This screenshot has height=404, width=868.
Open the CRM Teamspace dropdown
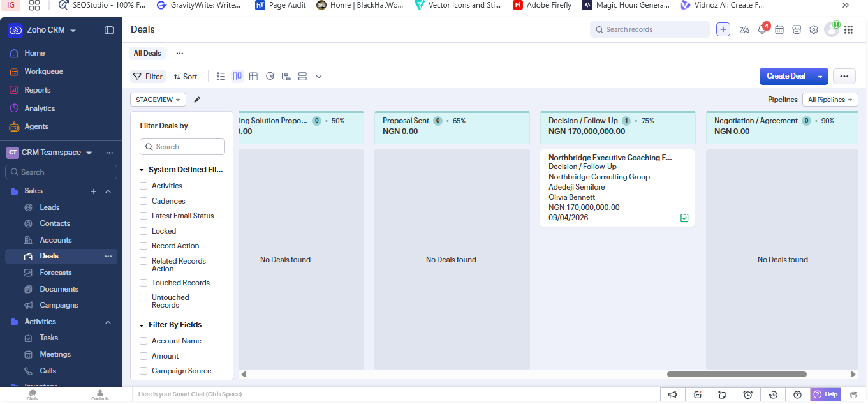click(89, 153)
